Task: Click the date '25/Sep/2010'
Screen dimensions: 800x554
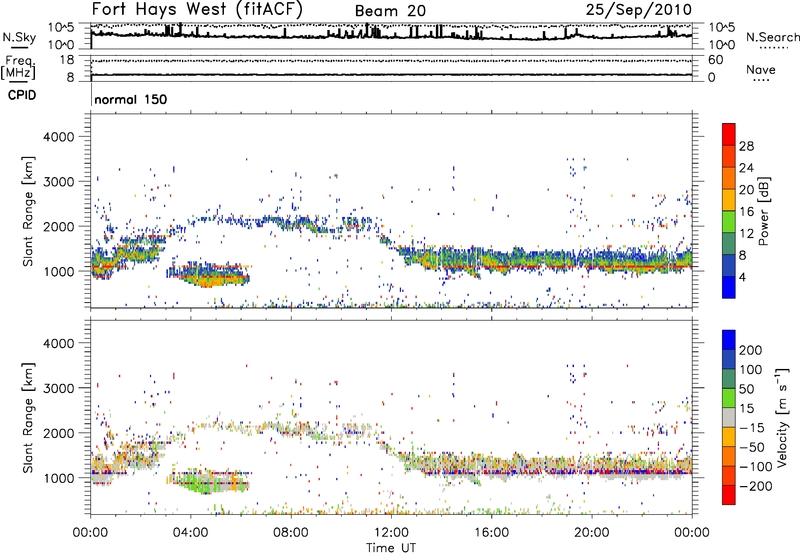Action: click(639, 9)
